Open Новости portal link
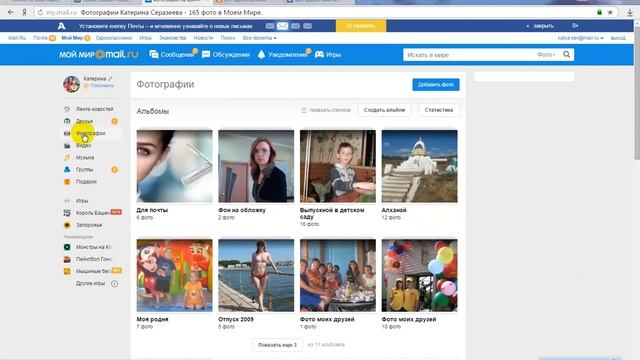 coord(203,38)
